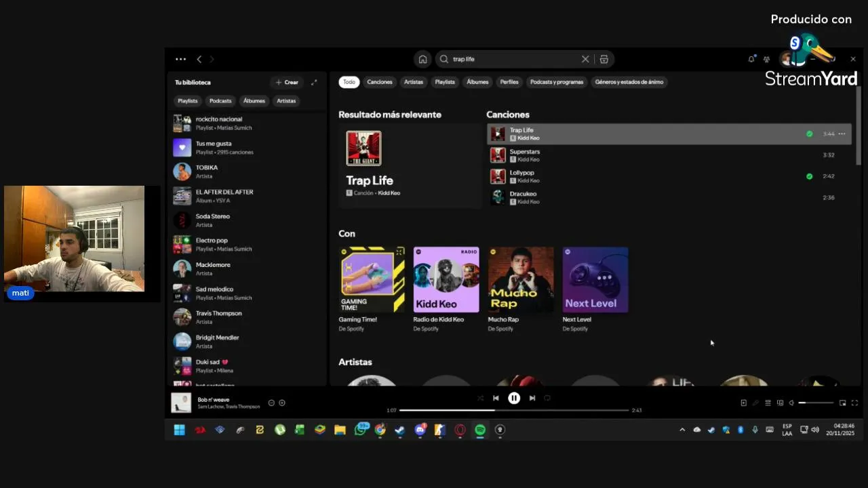Open Bridgit Mendler in library
The width and height of the screenshot is (868, 488).
pos(248,342)
